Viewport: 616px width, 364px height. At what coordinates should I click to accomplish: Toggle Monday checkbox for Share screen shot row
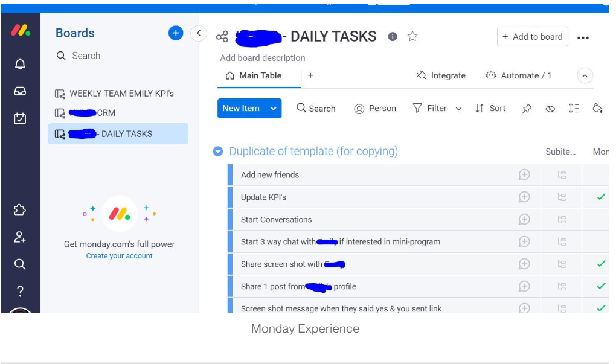point(601,263)
